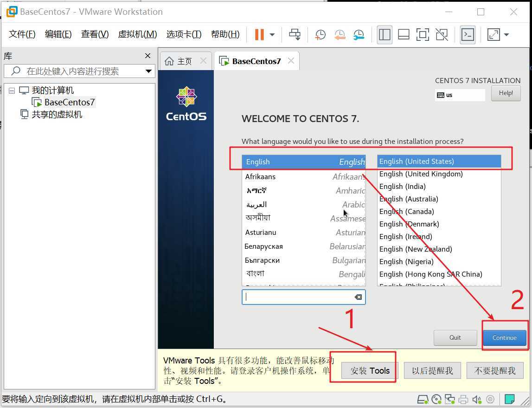Viewport: 532px width, 408px height.
Task: Choose English (Hong Kong SAR China) locale
Action: [x=439, y=275]
